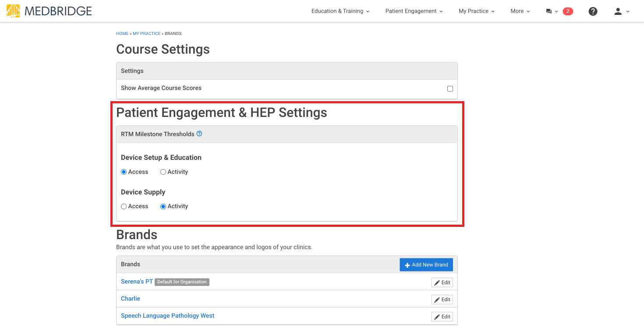
Task: Select Access under Device Setup & Education
Action: pyautogui.click(x=124, y=172)
